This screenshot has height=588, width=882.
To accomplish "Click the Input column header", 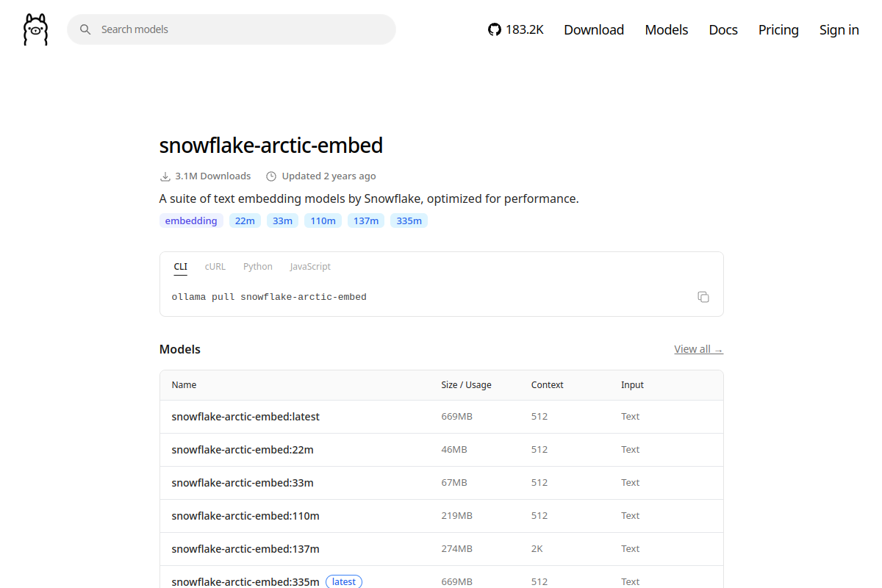I will [632, 385].
